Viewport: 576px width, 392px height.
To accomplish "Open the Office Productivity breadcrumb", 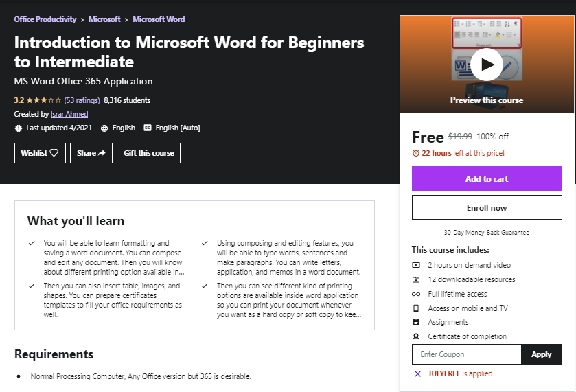I will (x=45, y=19).
